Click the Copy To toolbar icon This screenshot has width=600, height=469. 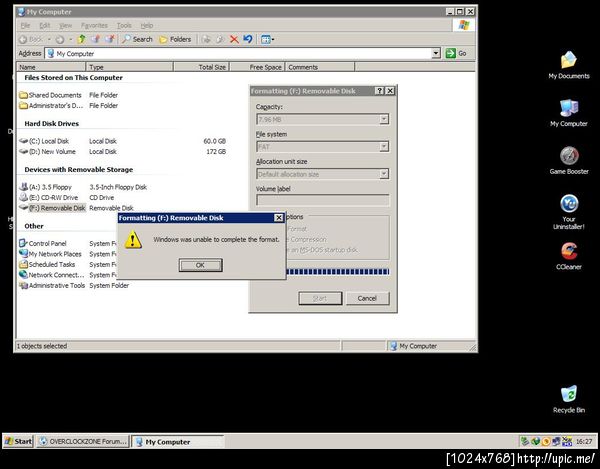click(x=220, y=39)
